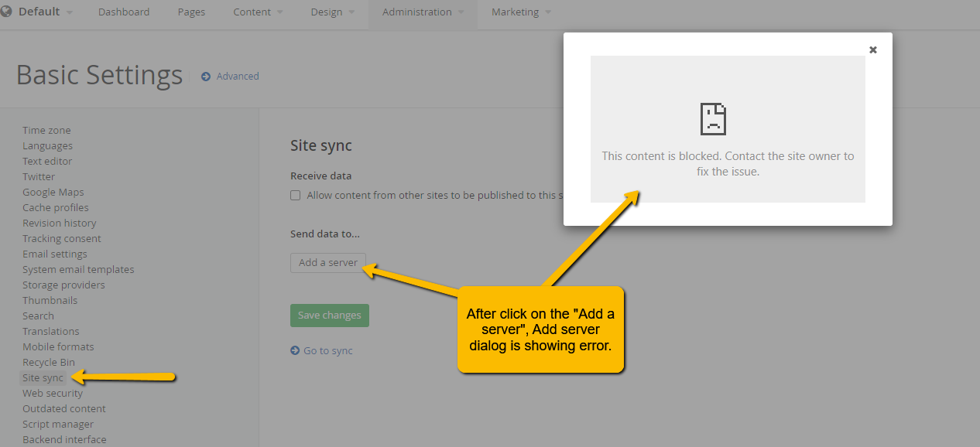Click the blocked content message text

728,164
